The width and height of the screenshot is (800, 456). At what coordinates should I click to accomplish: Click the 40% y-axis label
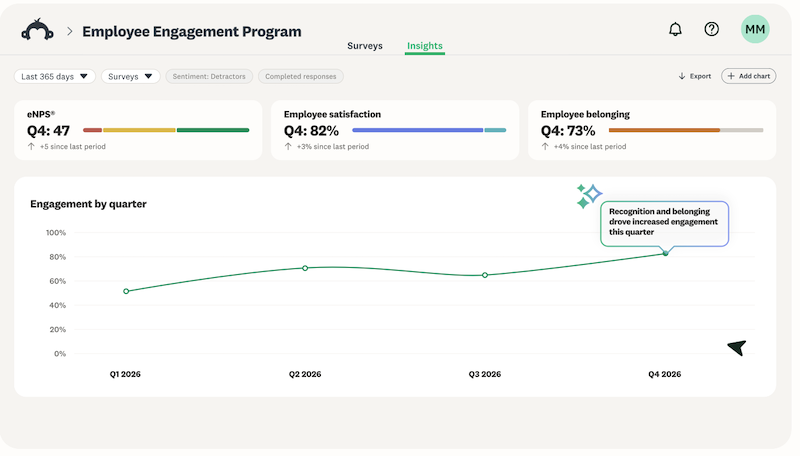(x=58, y=306)
